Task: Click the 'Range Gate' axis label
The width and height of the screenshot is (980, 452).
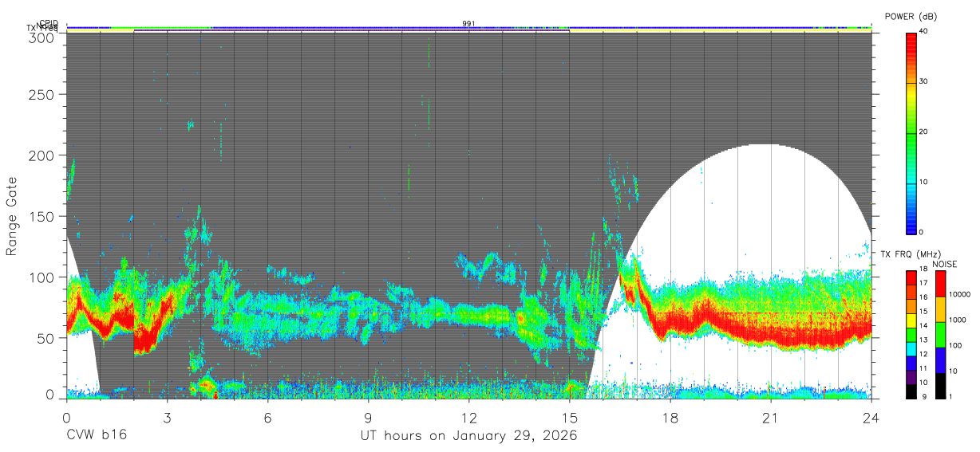Action: click(x=12, y=214)
